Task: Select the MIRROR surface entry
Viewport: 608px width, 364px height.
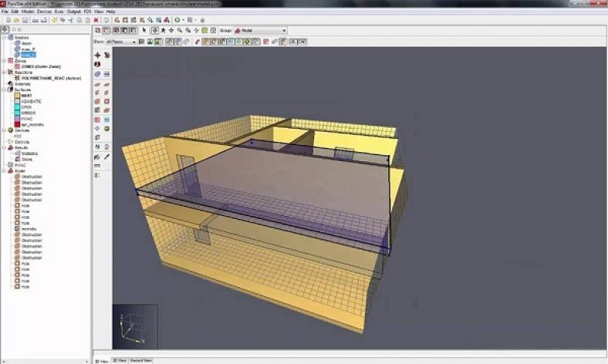Action: point(29,113)
